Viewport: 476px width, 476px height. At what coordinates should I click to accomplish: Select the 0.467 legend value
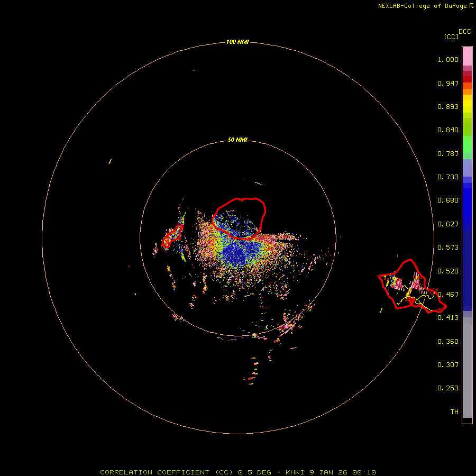pyautogui.click(x=448, y=295)
